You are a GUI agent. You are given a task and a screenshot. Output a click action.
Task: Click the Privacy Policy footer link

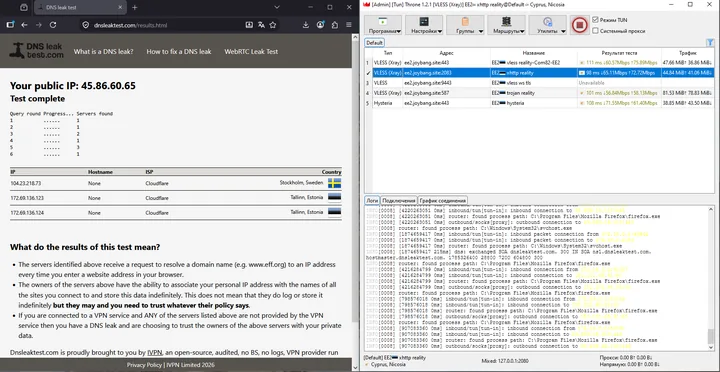pos(144,365)
